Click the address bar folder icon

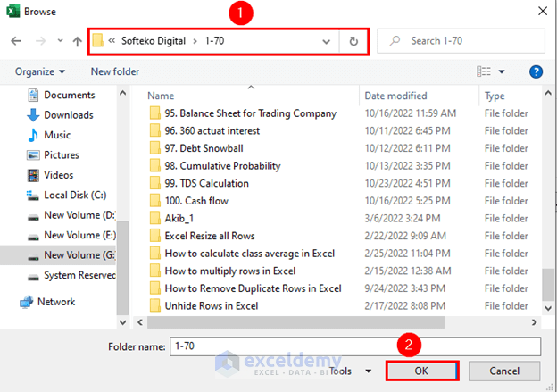tap(97, 40)
